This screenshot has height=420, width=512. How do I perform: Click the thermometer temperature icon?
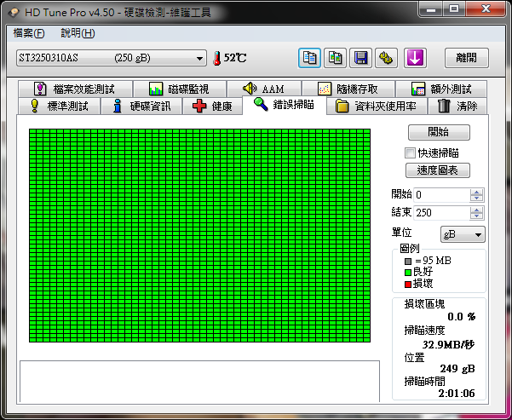[x=217, y=59]
